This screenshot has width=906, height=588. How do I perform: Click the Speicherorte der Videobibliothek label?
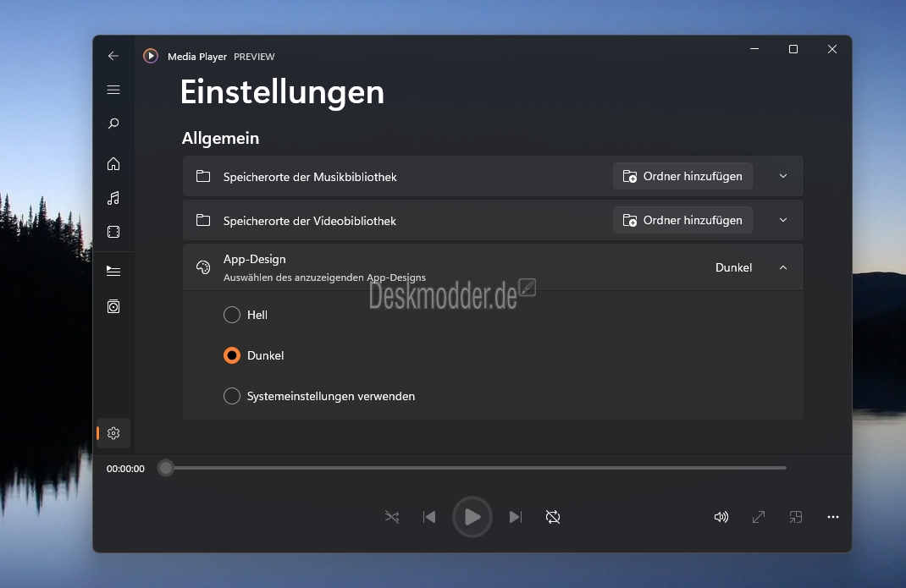point(310,221)
